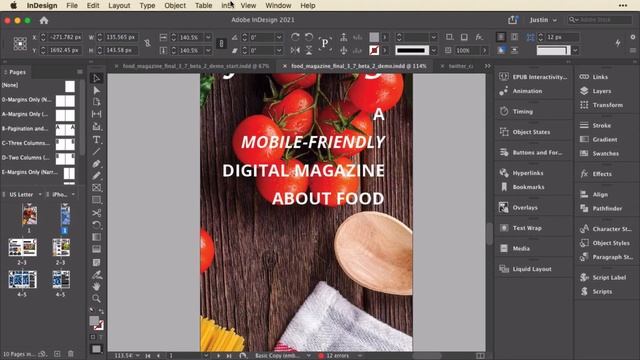This screenshot has height=360, width=640.
Task: Open the stroke style dropdown
Action: 434,51
